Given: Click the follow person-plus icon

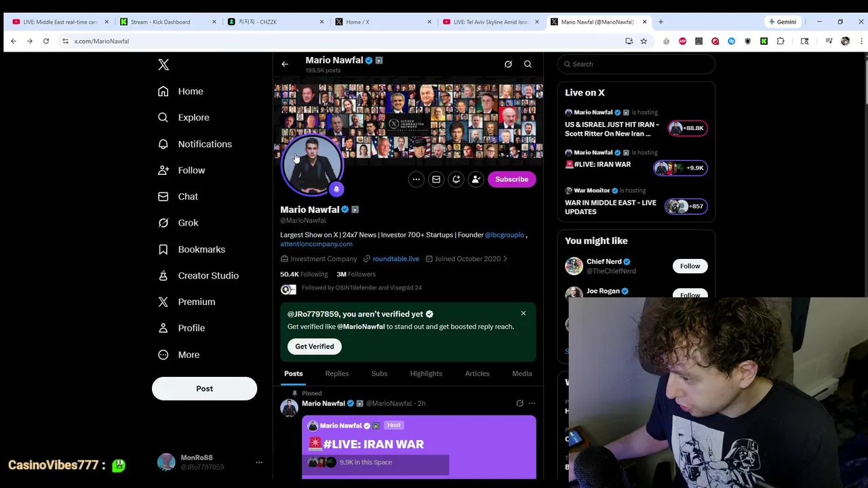Looking at the screenshot, I should [476, 180].
